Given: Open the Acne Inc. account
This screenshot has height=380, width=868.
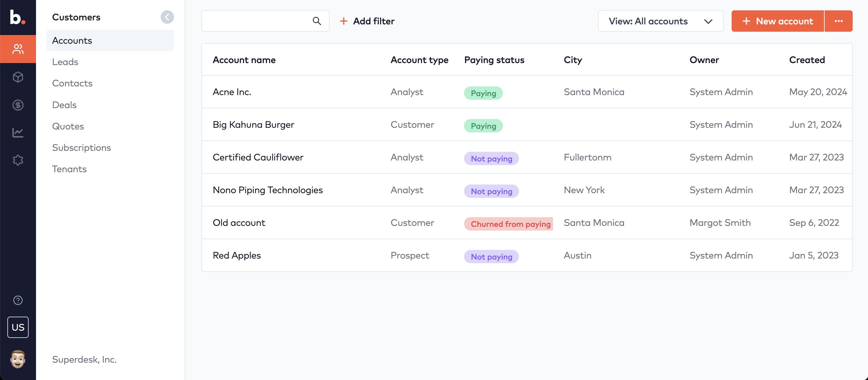Looking at the screenshot, I should pyautogui.click(x=232, y=92).
